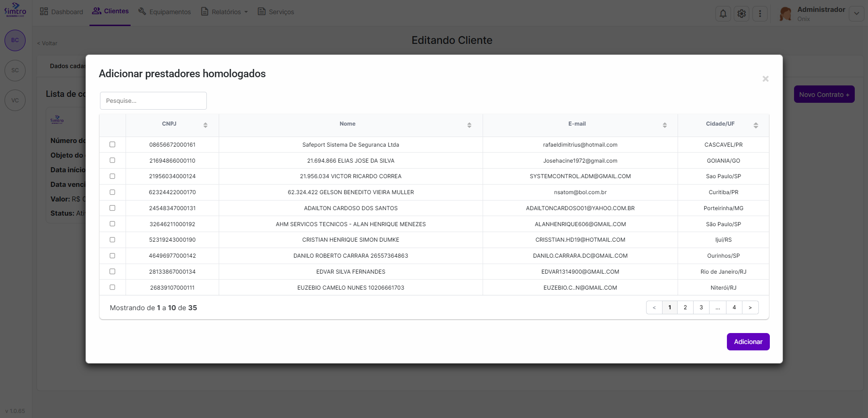Expand the Relatórios dropdown

(224, 11)
